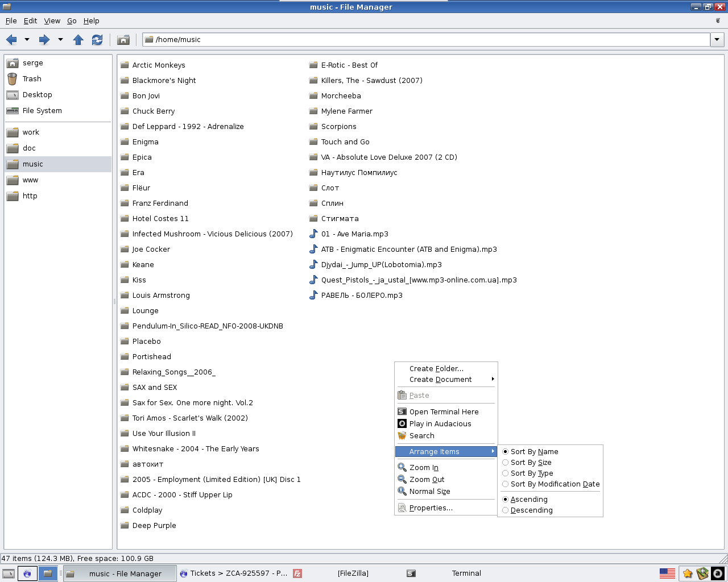This screenshot has width=728, height=582.
Task: Click the Back arrow icon
Action: tap(11, 40)
